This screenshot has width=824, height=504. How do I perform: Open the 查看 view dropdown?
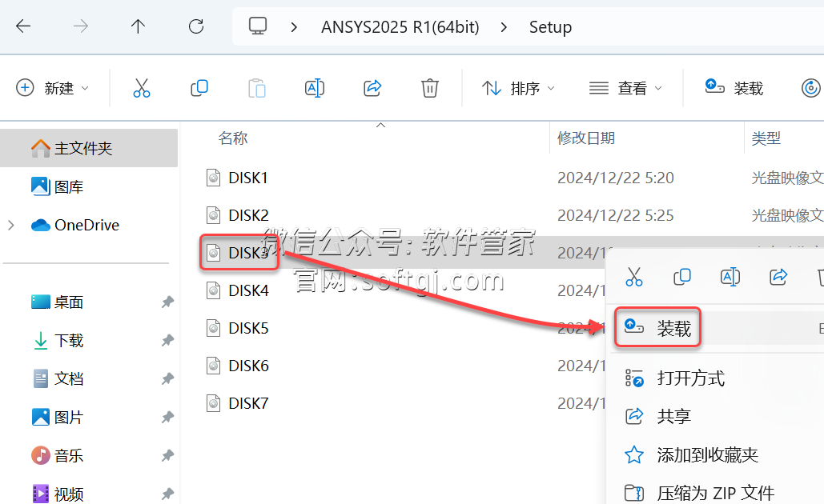[625, 88]
